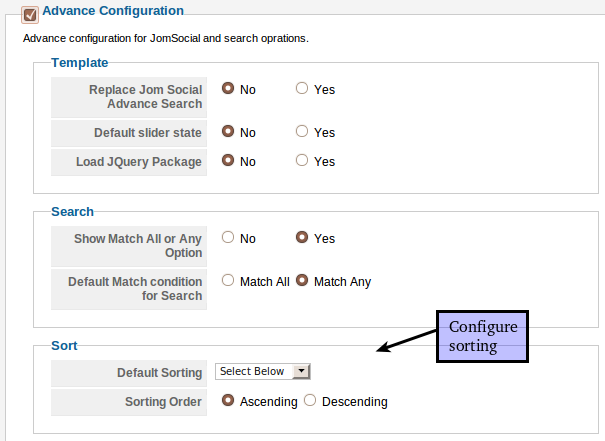Set Default slider state to Yes
Image resolution: width=605 pixels, height=441 pixels.
302,131
